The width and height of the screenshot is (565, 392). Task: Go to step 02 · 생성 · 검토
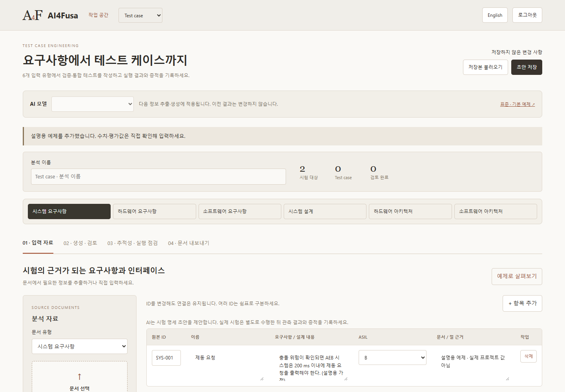80,243
